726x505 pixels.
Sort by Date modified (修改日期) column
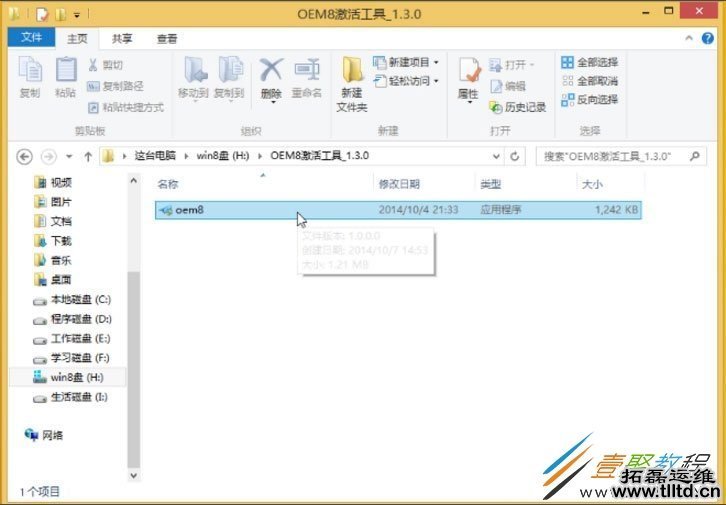(399, 184)
